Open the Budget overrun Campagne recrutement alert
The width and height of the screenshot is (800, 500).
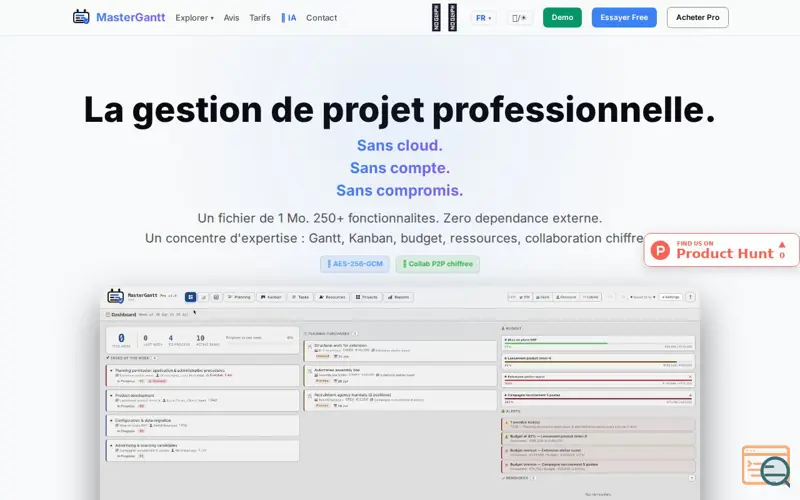coord(598,466)
